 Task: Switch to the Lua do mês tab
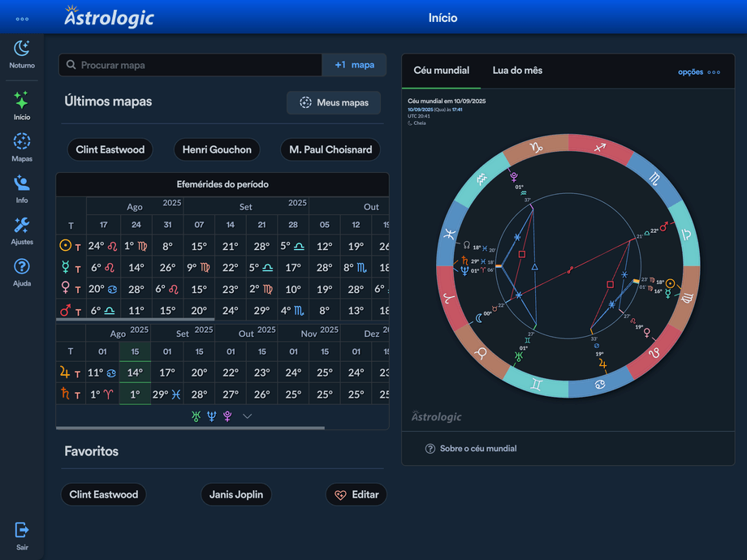pos(517,71)
